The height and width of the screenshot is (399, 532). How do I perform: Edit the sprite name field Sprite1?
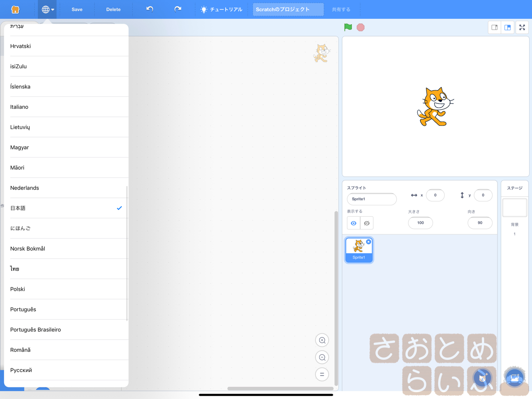pos(372,199)
